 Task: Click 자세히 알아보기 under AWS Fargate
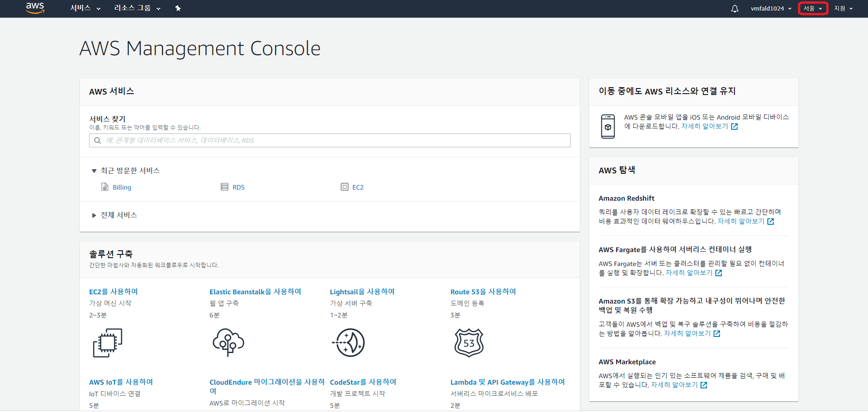(x=689, y=273)
